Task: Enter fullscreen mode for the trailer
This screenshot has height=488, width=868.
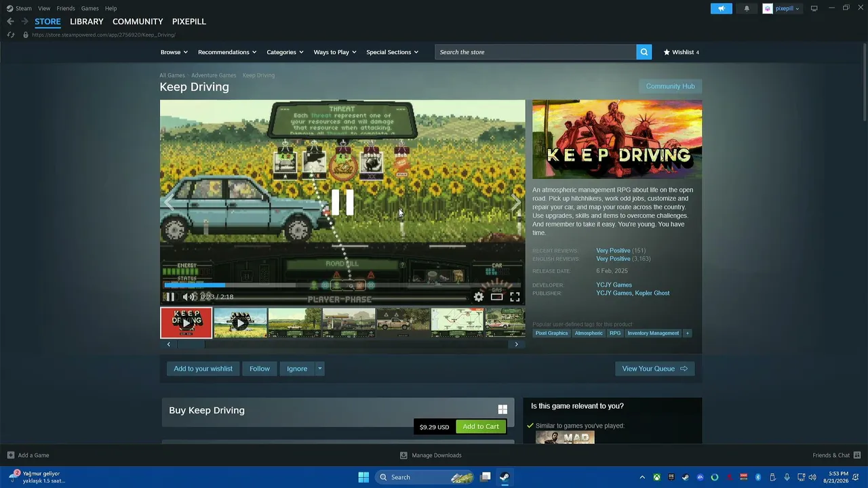Action: tap(515, 297)
